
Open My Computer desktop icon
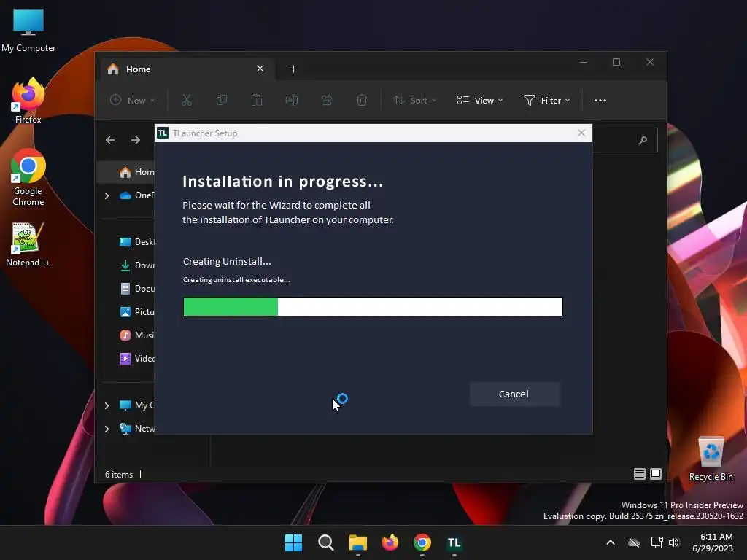tap(28, 29)
